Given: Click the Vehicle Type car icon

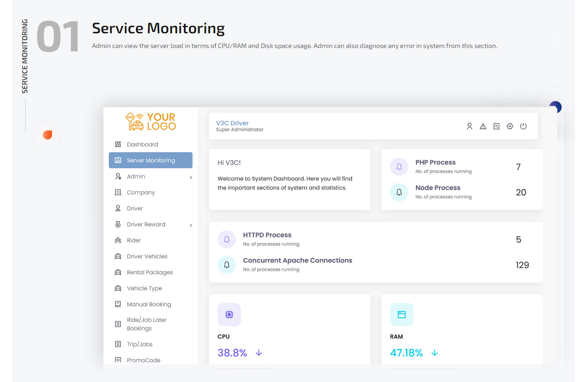Looking at the screenshot, I should [118, 288].
